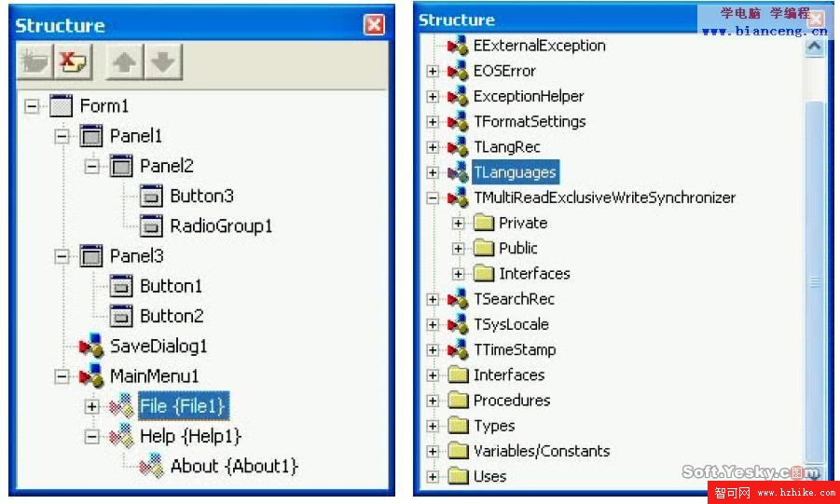Click the About {About1} menu item icon
840x504 pixels.
tap(152, 467)
